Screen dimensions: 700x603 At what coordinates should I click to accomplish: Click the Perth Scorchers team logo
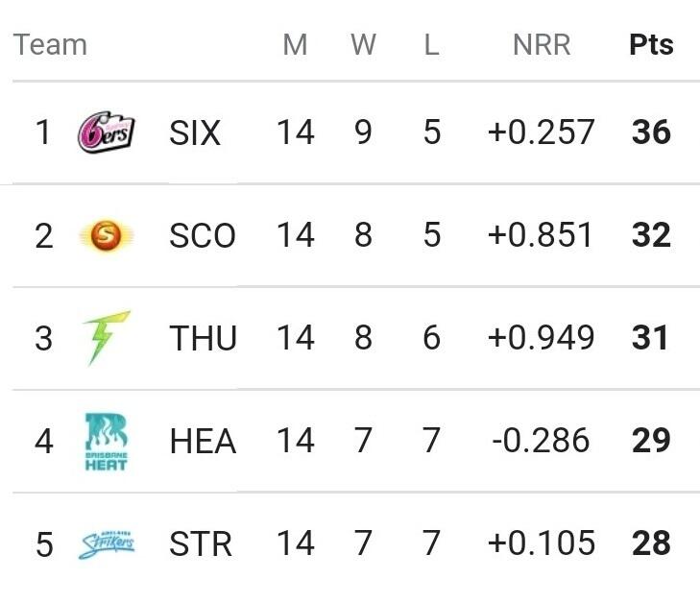pos(106,235)
